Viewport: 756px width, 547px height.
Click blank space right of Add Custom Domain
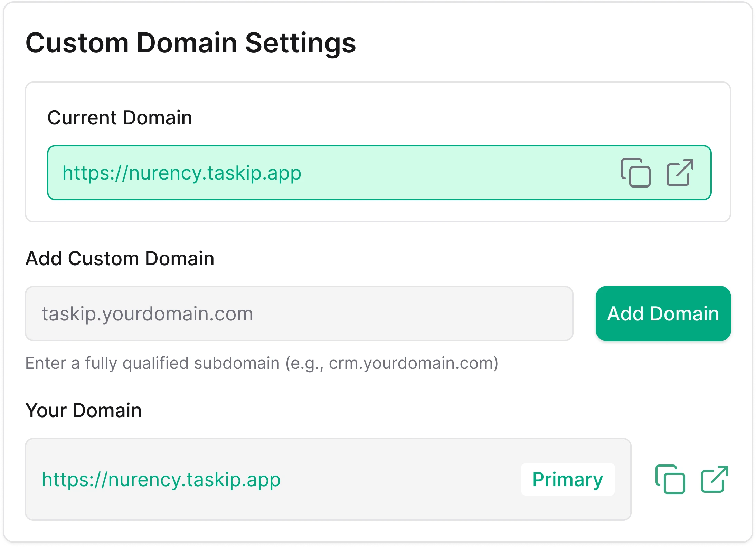pyautogui.click(x=449, y=258)
